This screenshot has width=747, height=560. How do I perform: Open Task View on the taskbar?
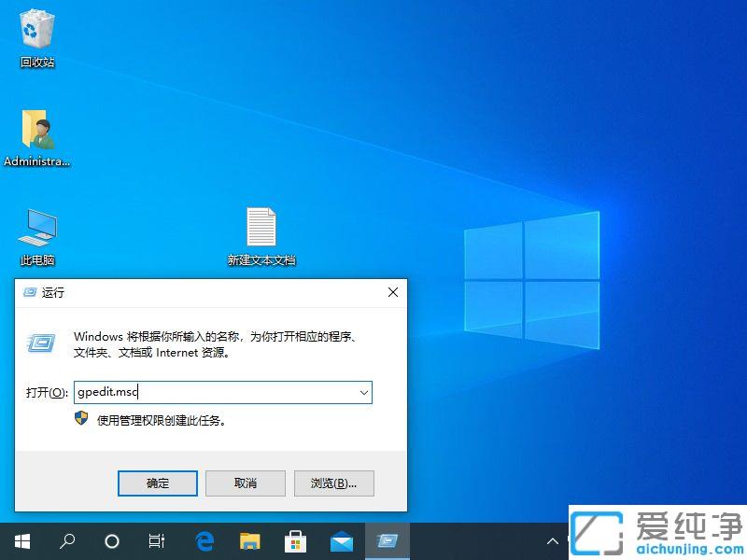pyautogui.click(x=156, y=541)
